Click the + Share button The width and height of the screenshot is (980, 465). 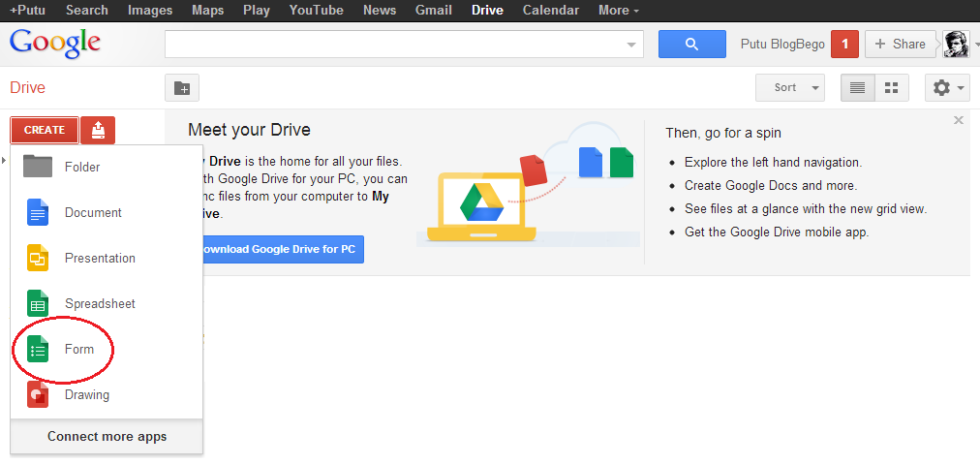pos(900,44)
